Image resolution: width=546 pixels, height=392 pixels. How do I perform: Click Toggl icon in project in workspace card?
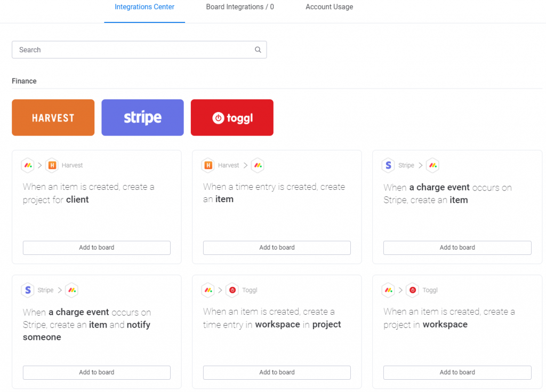(x=413, y=290)
